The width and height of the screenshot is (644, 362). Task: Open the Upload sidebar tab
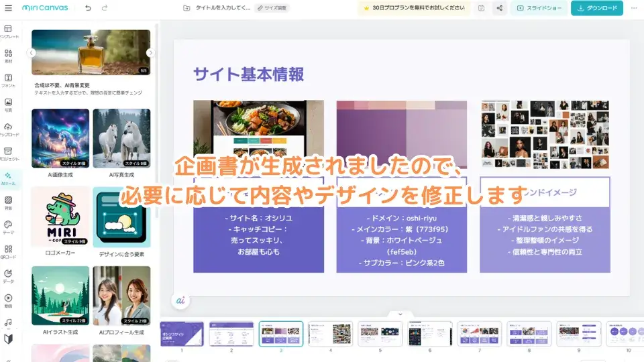pos(8,129)
